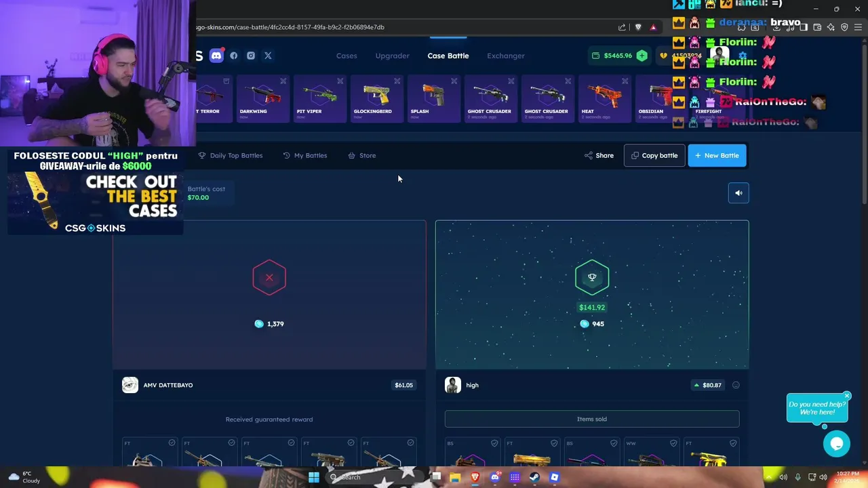Viewport: 868px width, 488px height.
Task: Click the share icon in the address bar
Action: click(622, 27)
